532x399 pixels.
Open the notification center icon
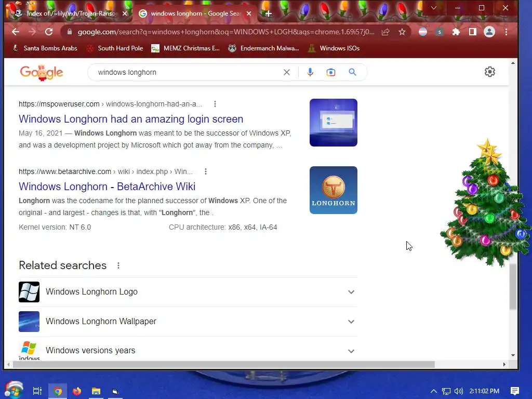click(x=515, y=391)
